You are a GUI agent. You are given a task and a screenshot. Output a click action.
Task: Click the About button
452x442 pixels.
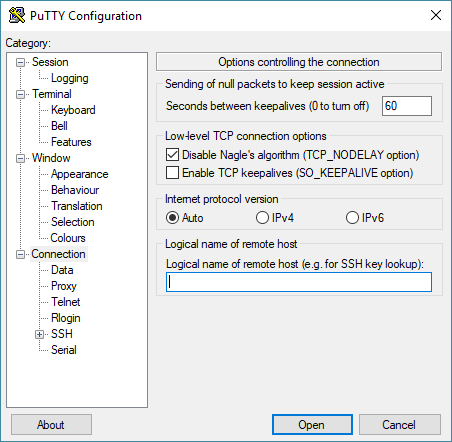51,425
